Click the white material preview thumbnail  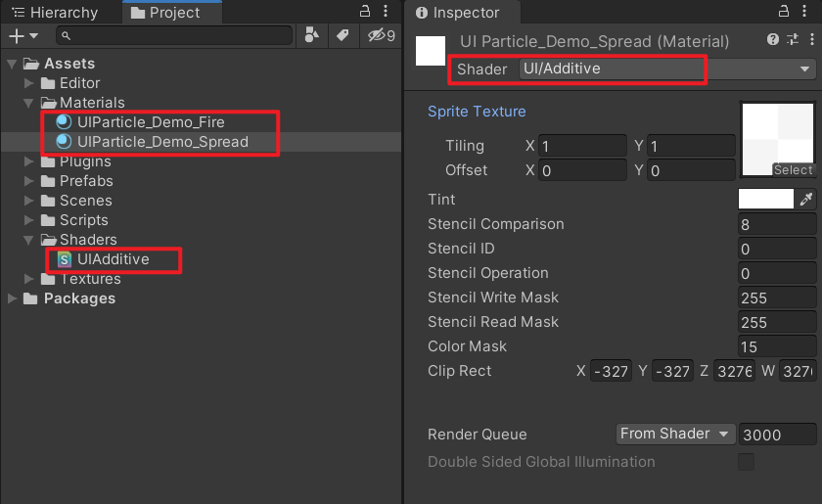pyautogui.click(x=431, y=51)
